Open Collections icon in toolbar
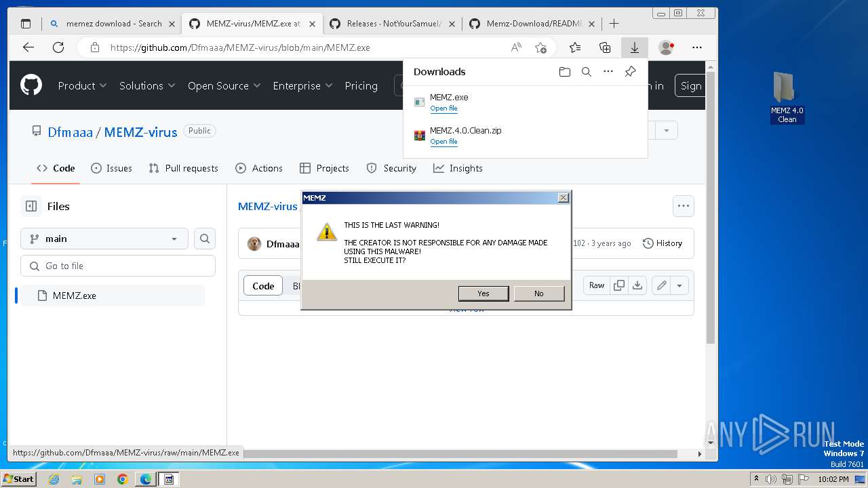 (x=605, y=47)
